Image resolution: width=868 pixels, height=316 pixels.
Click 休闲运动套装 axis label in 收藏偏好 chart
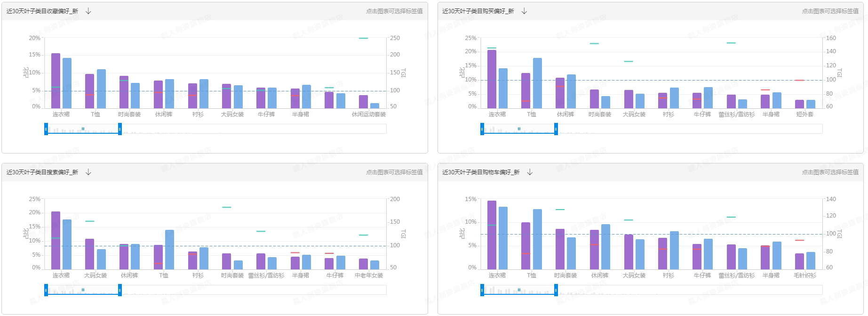click(x=369, y=114)
